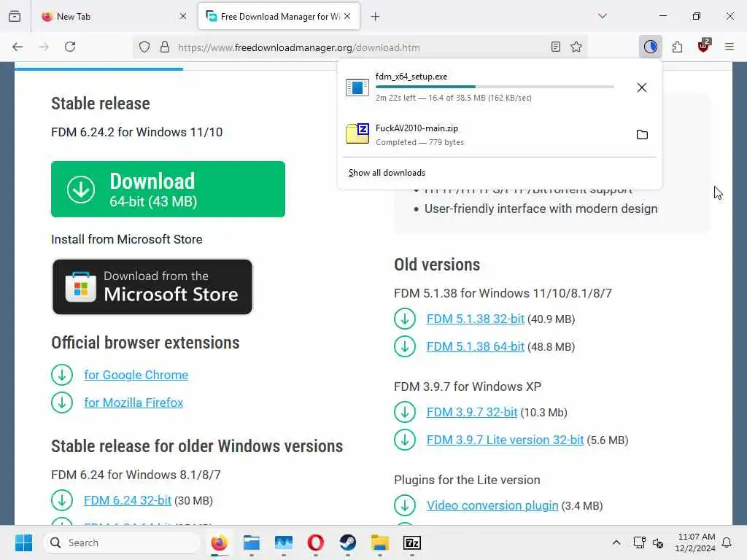Go back to previous page
The image size is (747, 560).
(x=18, y=47)
